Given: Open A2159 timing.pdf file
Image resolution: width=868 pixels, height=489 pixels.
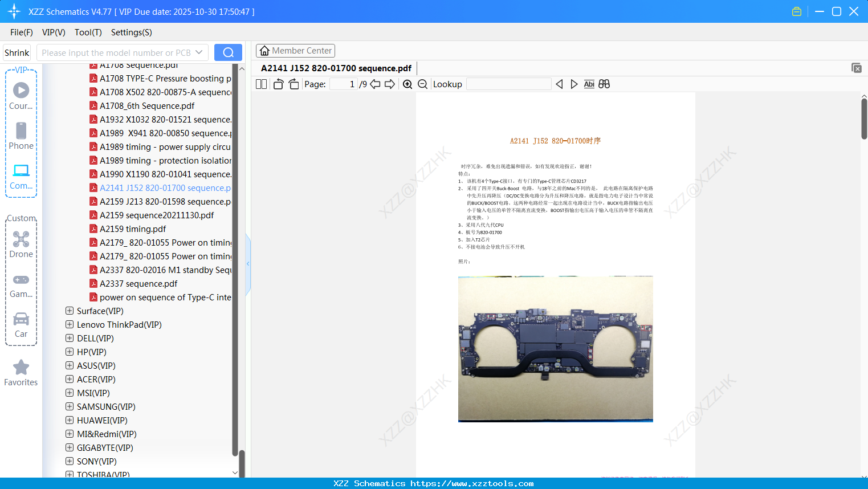Looking at the screenshot, I should [x=133, y=229].
